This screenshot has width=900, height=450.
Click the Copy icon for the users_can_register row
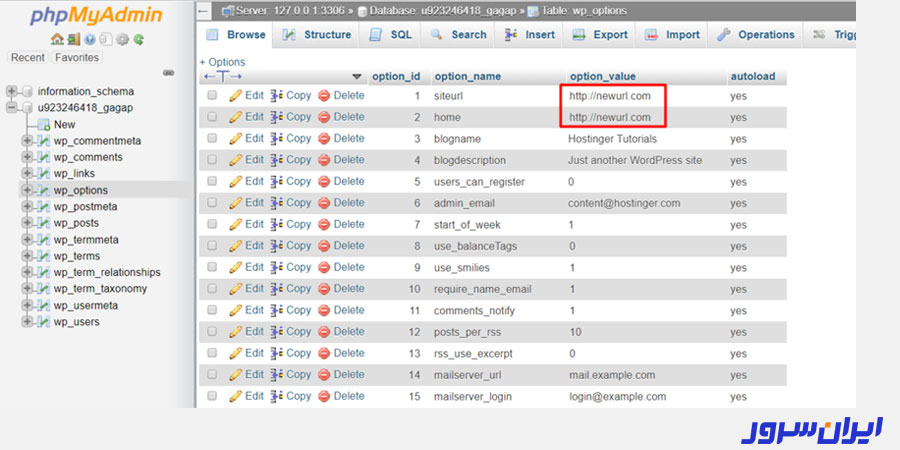point(277,181)
